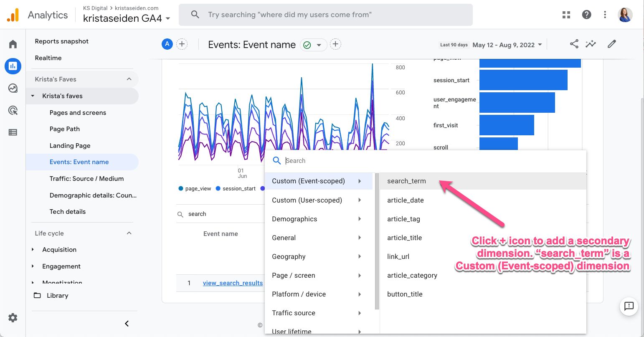Open the Explore icon in left rail
This screenshot has height=337, width=644.
point(13,88)
